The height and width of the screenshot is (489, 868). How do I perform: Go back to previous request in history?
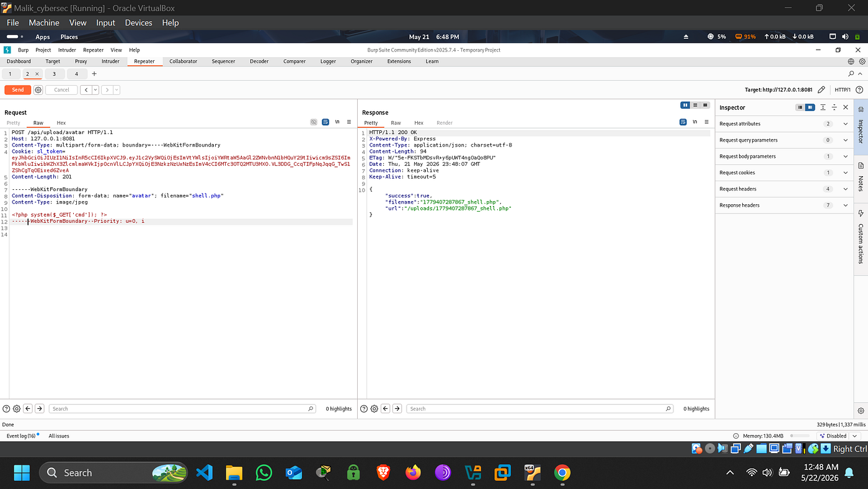tap(86, 90)
